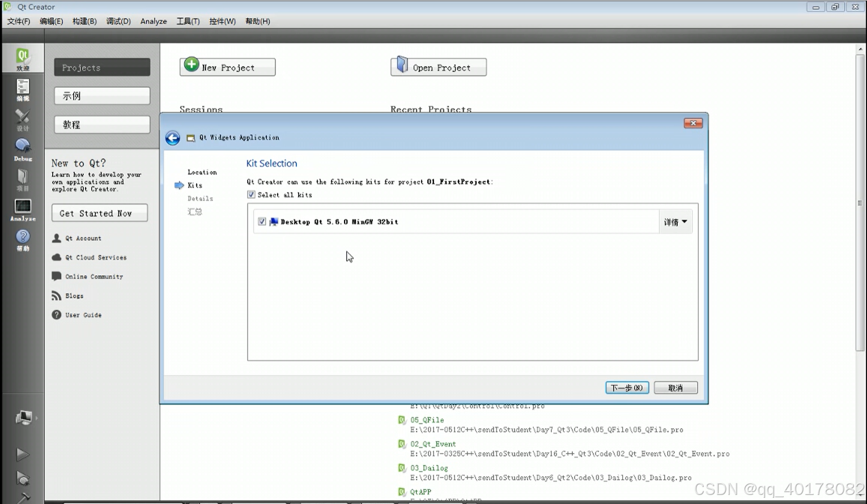Expand the 详情 details dropdown
867x504 pixels.
pos(675,222)
